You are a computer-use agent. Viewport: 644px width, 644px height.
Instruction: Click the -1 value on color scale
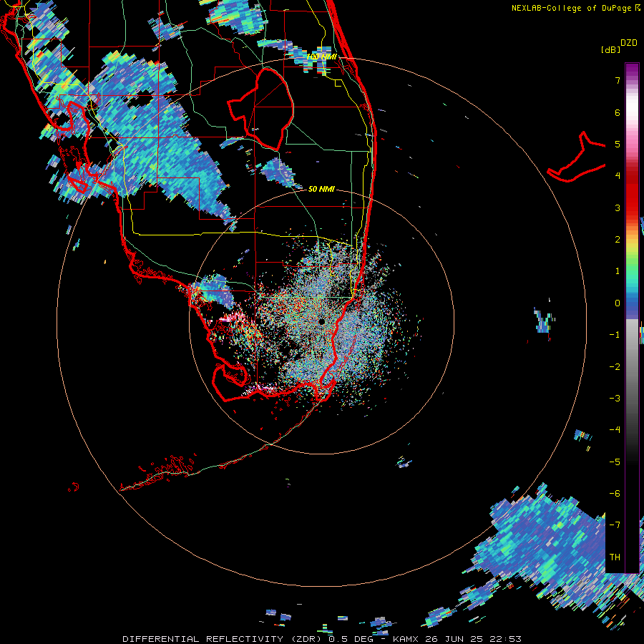pyautogui.click(x=615, y=335)
